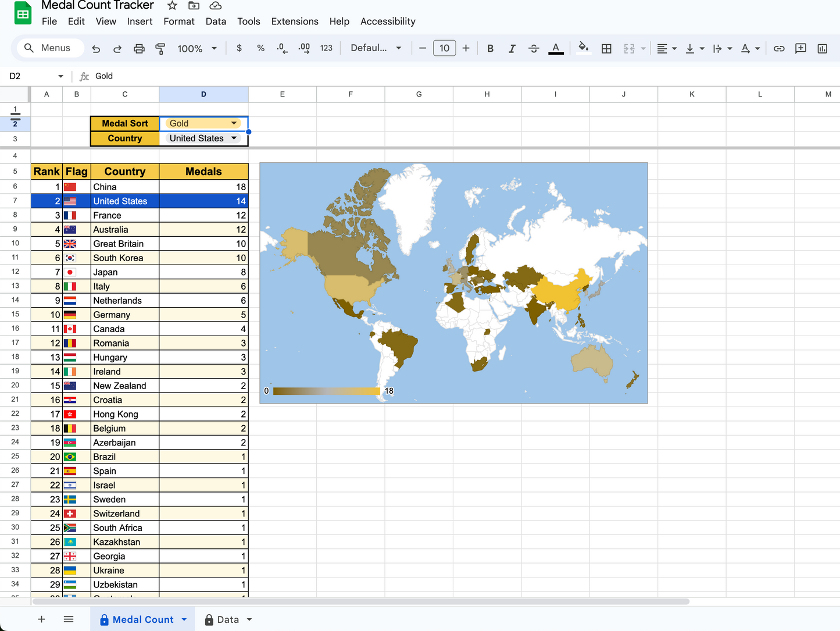The height and width of the screenshot is (631, 840).
Task: Star the Medal Count Tracker spreadsheet
Action: [x=171, y=6]
